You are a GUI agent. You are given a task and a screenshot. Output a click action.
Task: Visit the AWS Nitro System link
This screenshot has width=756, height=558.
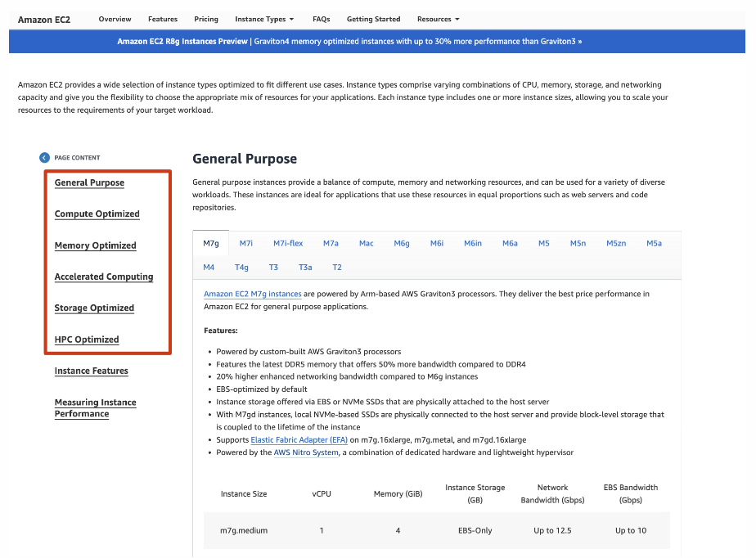tap(306, 452)
